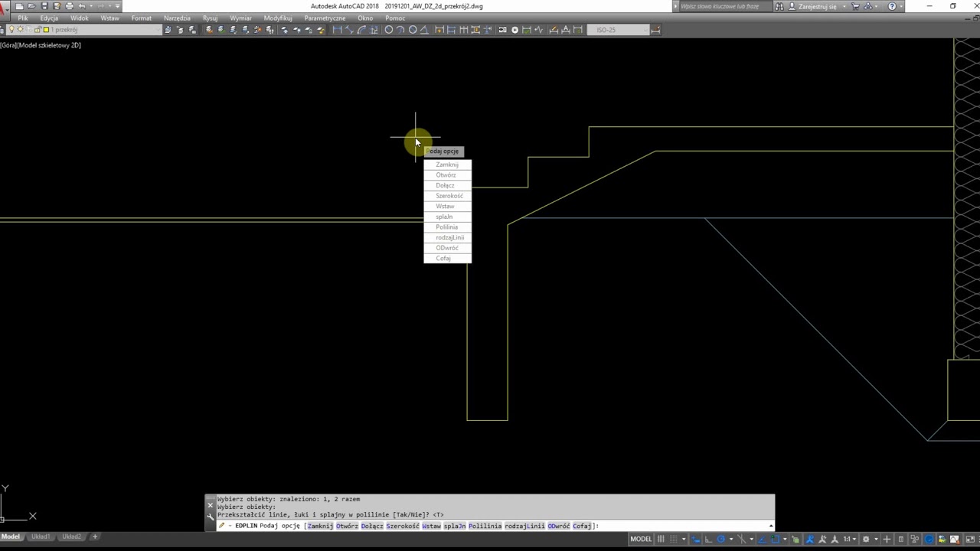The height and width of the screenshot is (551, 980).
Task: Click the command line customize wrench icon
Action: 211,517
